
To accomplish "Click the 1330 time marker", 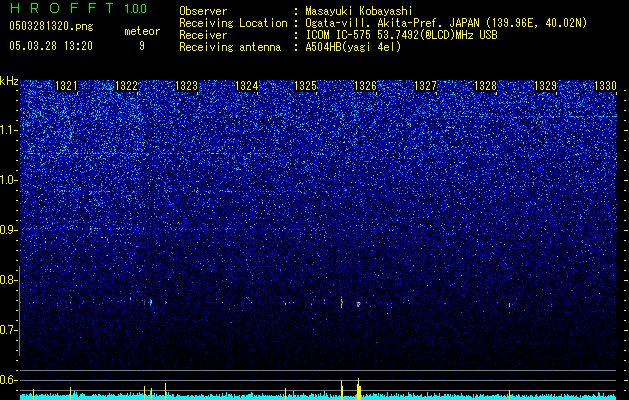I will pyautogui.click(x=605, y=86).
